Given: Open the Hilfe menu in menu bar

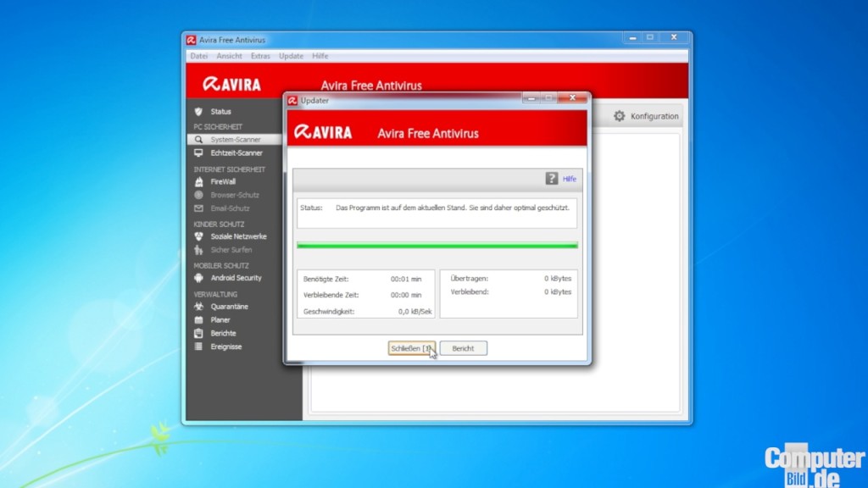Looking at the screenshot, I should [x=320, y=56].
